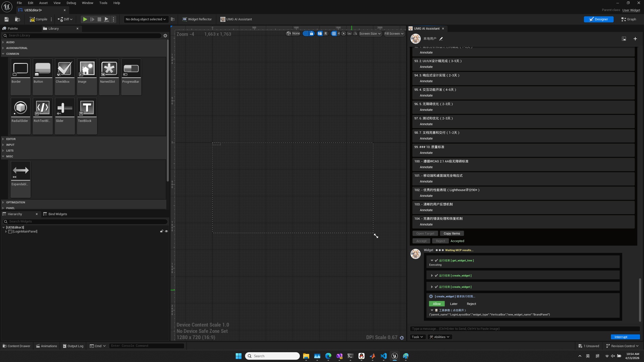Toggle grid snapping in designer
Image resolution: width=644 pixels, height=362 pixels.
pyautogui.click(x=334, y=34)
